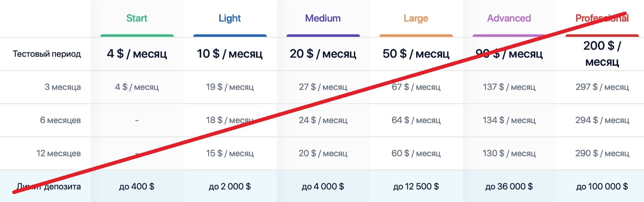The height and width of the screenshot is (202, 644).
Task: Click the Light 3-month price 19 $
Action: click(x=230, y=87)
